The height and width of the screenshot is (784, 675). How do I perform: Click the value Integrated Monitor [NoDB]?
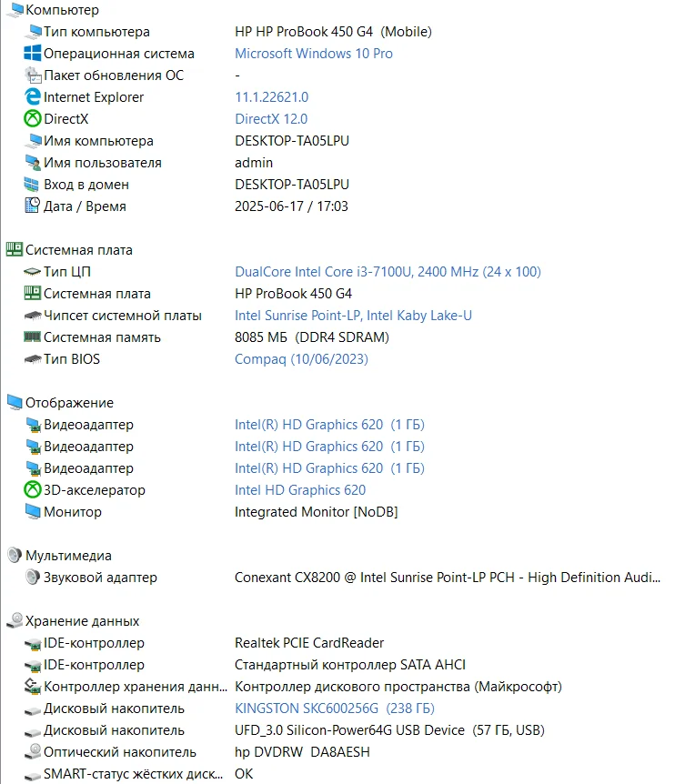316,512
